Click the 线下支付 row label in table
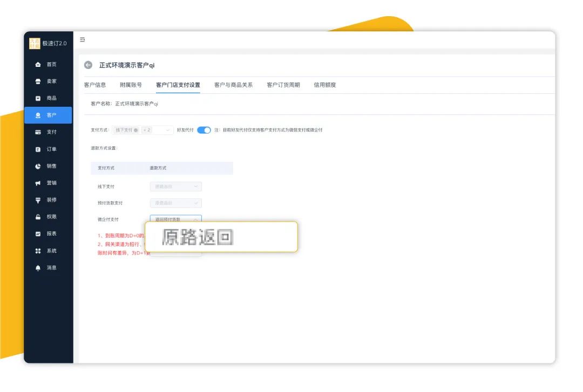 [x=106, y=187]
